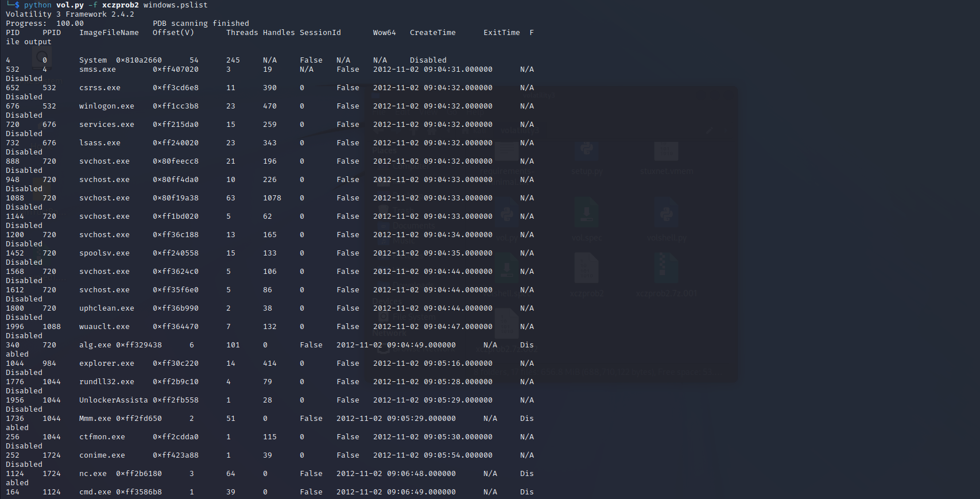Click 'explorer.exe' process name

pyautogui.click(x=107, y=363)
